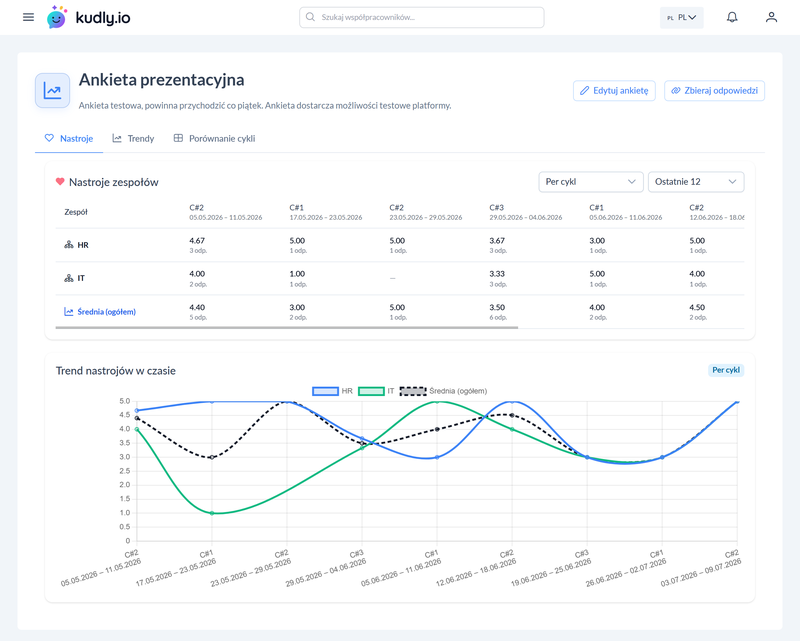The image size is (800, 641).
Task: Click the Zbieraj odpowiedzi button
Action: (714, 91)
